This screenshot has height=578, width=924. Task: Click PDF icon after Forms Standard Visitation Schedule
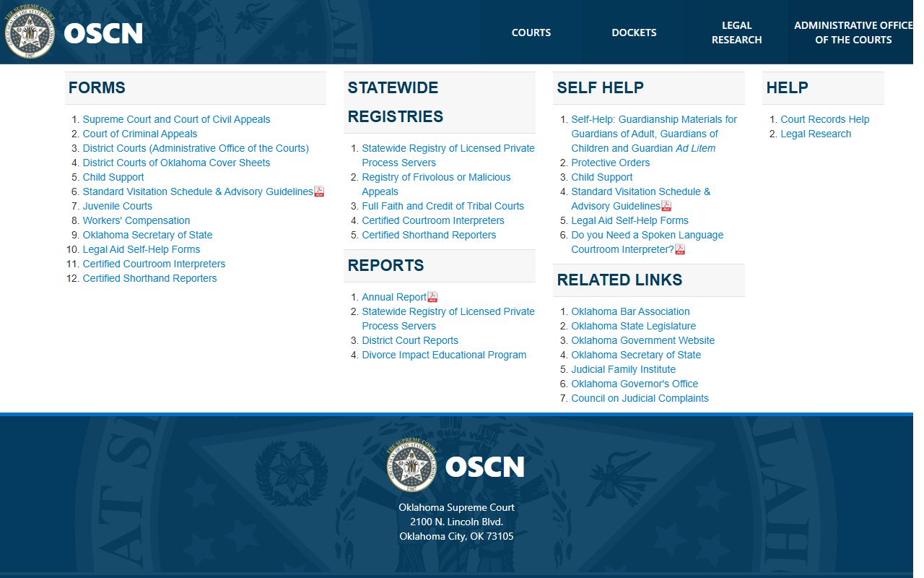[319, 191]
